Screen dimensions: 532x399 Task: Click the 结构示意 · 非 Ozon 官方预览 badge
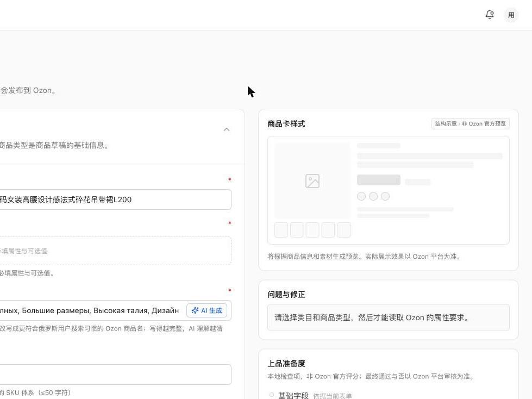tap(470, 124)
